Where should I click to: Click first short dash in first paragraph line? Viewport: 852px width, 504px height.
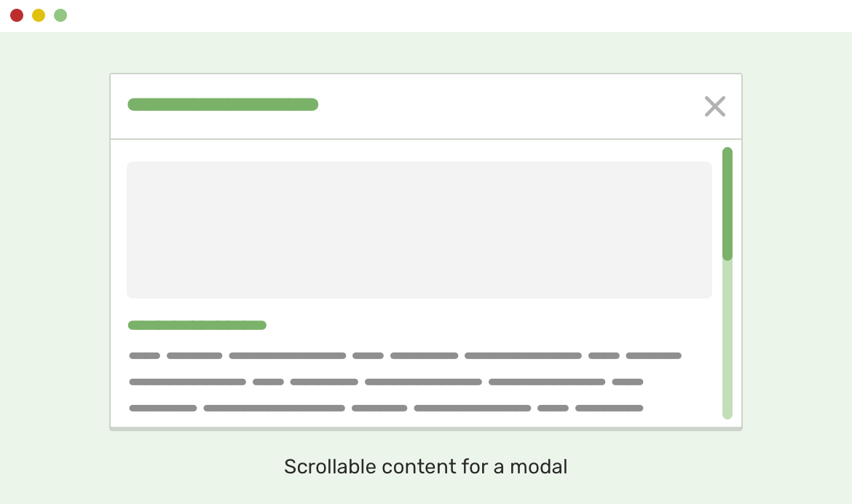(x=144, y=355)
